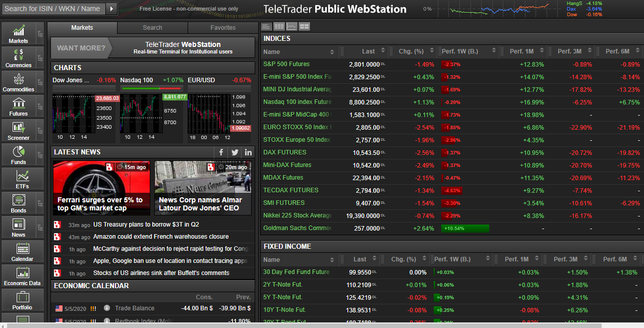Click the news icon beside Amazon headline
644x328 pixels.
tap(57, 237)
